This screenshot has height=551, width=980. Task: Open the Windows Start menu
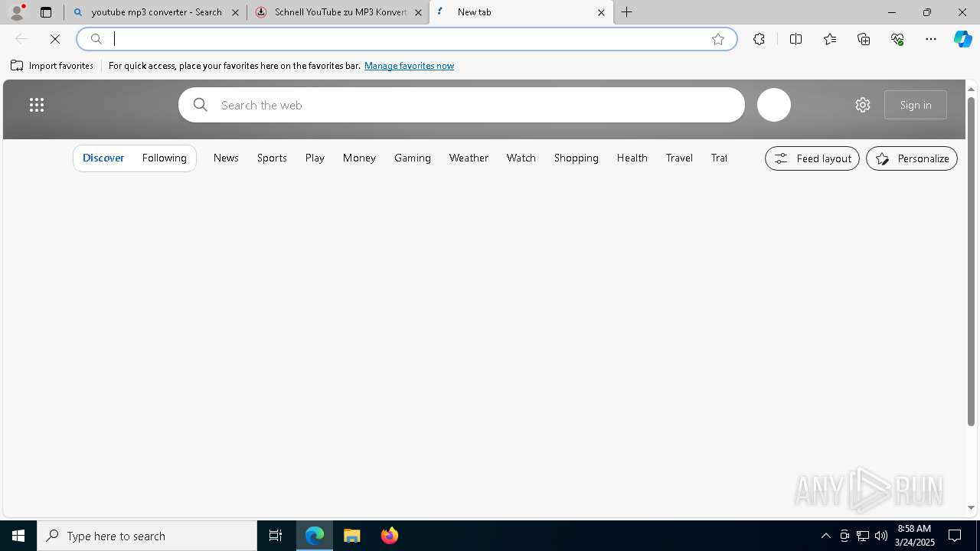(x=18, y=536)
